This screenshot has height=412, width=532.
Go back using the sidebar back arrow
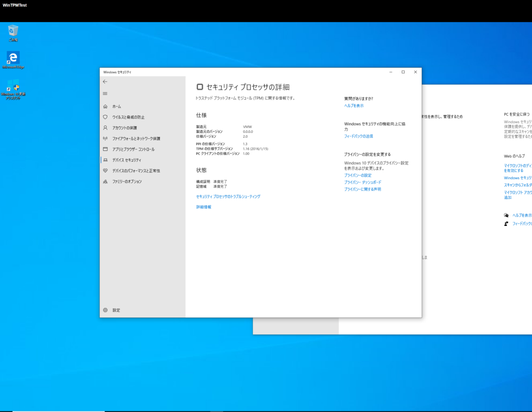point(105,82)
